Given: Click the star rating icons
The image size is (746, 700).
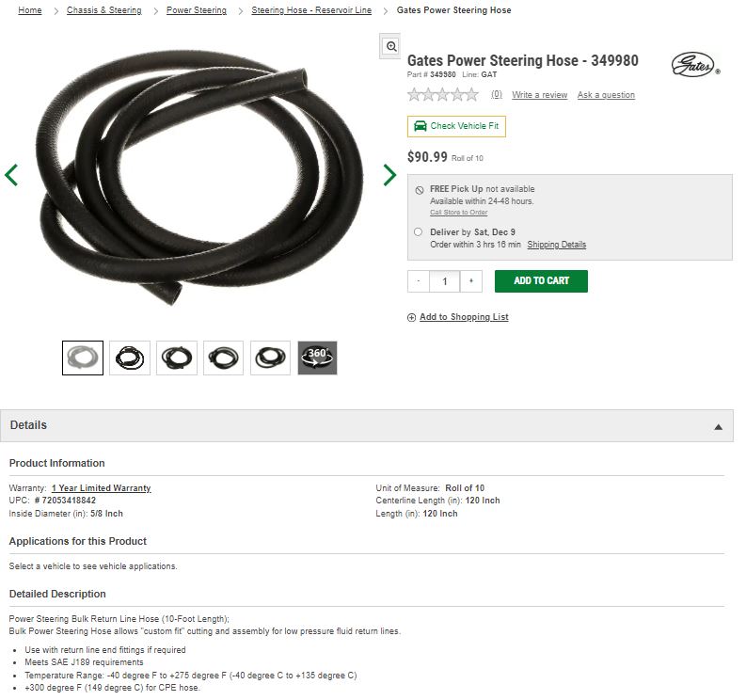Looking at the screenshot, I should point(443,95).
